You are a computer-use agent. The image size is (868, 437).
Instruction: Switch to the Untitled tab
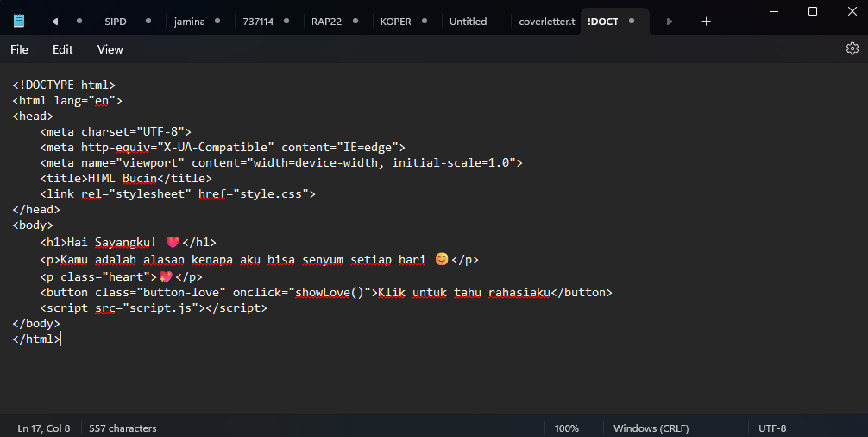point(469,22)
